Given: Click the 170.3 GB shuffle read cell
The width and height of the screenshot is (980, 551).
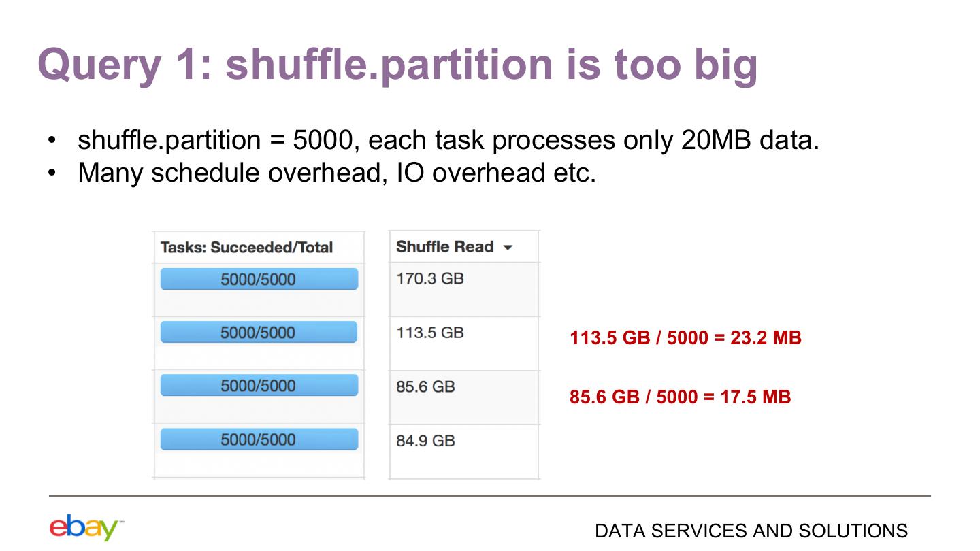Looking at the screenshot, I should point(429,279).
